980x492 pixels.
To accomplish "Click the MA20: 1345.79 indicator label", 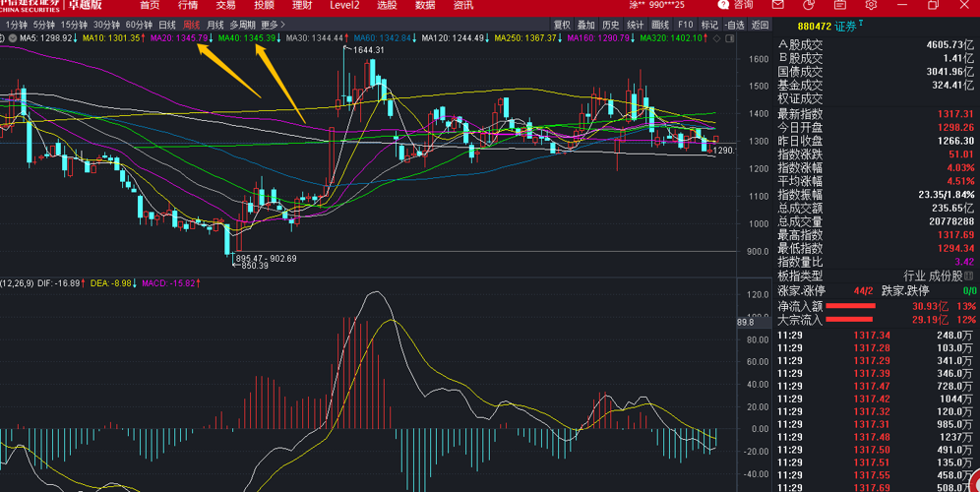I will pos(181,38).
